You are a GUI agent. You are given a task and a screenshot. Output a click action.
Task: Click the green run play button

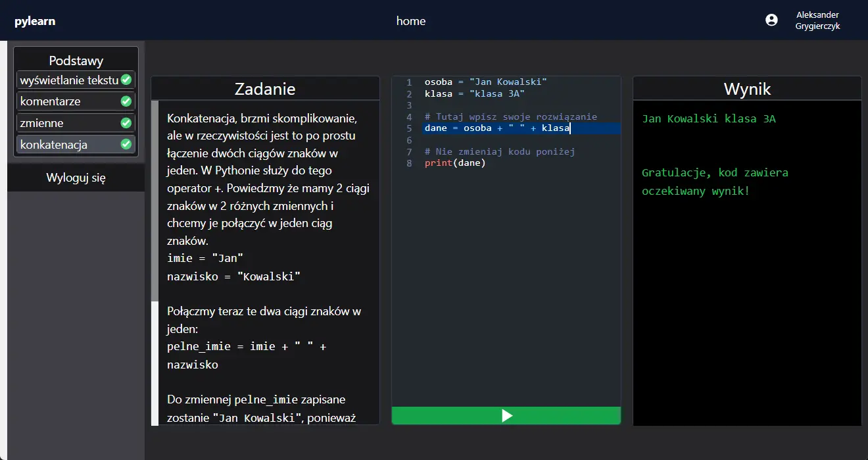(506, 416)
